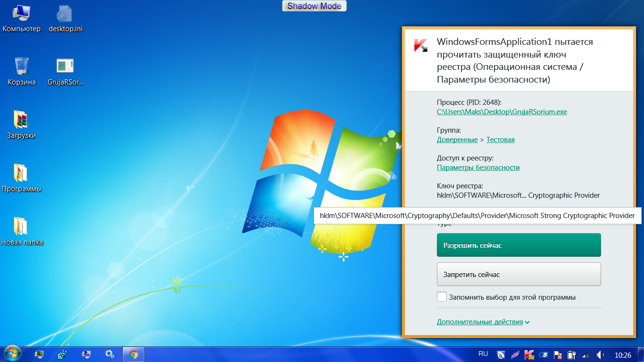644x362 pixels.
Task: Click the Shadow Mode button
Action: [x=315, y=6]
